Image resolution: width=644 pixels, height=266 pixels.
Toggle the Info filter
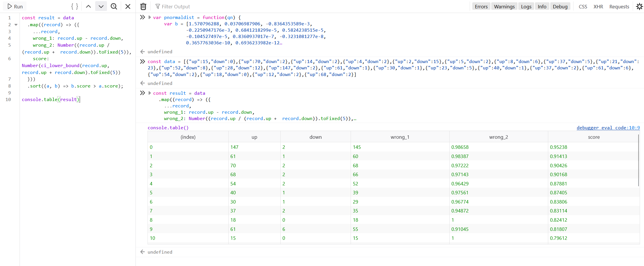coord(542,6)
